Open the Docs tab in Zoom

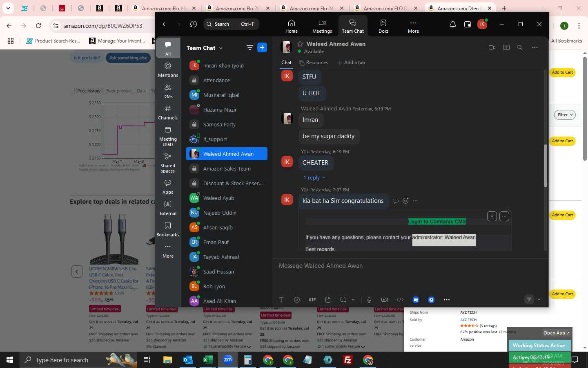(383, 26)
